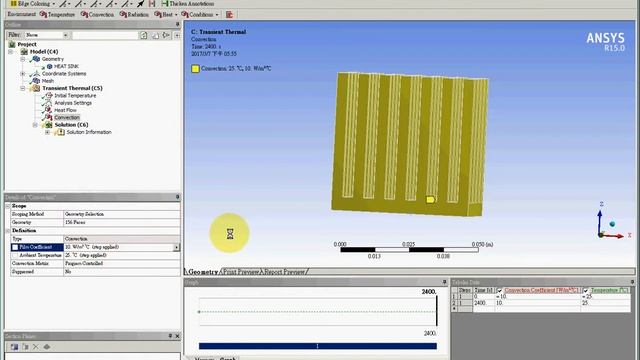Insert a Convection load from toolbar
This screenshot has height=360, width=640.
97,15
